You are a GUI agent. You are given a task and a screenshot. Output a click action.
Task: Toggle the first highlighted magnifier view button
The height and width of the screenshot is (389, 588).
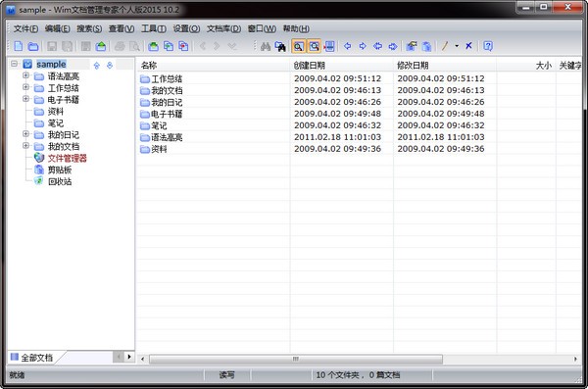pos(299,46)
